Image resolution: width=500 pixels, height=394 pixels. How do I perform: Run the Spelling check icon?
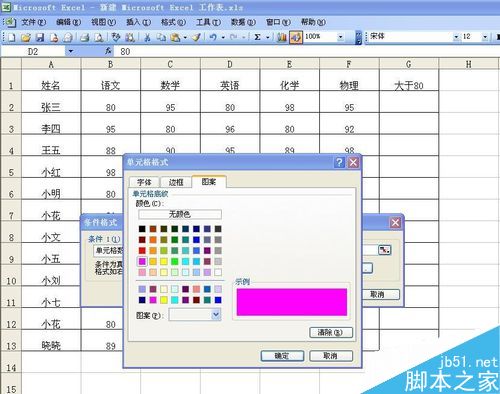click(x=116, y=37)
